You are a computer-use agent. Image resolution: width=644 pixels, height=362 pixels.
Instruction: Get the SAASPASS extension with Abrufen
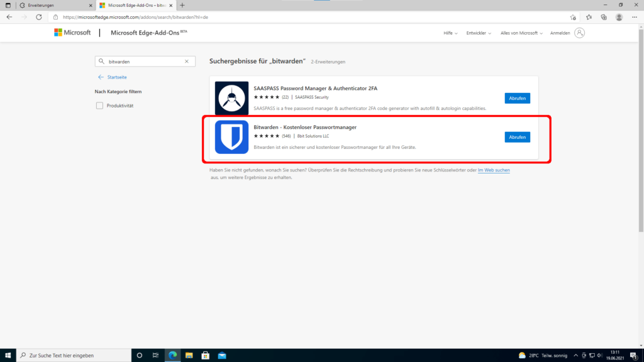517,98
